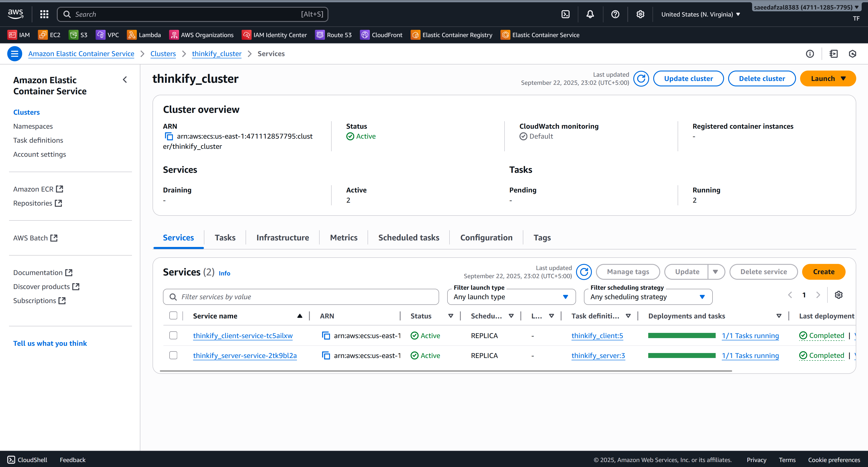Viewport: 868px width, 467px height.
Task: Click the Create service button
Action: coord(823,272)
